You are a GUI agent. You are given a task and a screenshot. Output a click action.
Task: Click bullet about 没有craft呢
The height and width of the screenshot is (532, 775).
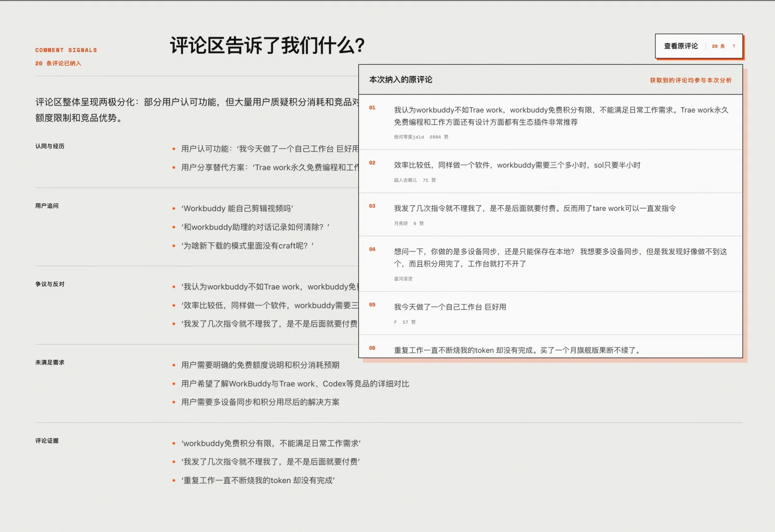coord(248,246)
